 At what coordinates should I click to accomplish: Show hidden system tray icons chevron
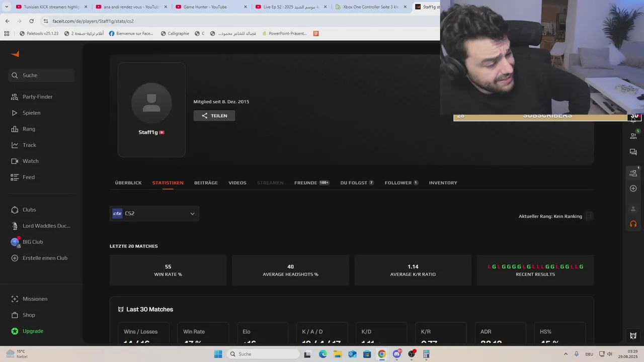pyautogui.click(x=566, y=354)
